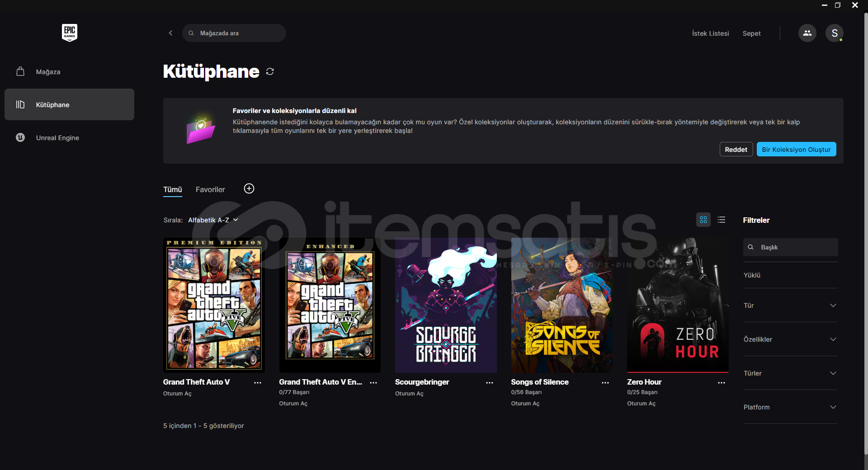
Task: Switch to list view
Action: point(722,220)
